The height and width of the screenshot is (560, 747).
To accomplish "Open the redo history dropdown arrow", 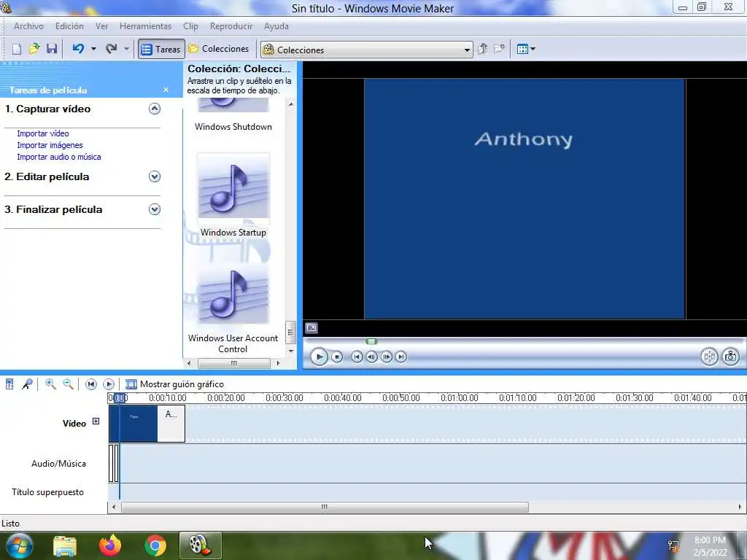I will (x=126, y=49).
